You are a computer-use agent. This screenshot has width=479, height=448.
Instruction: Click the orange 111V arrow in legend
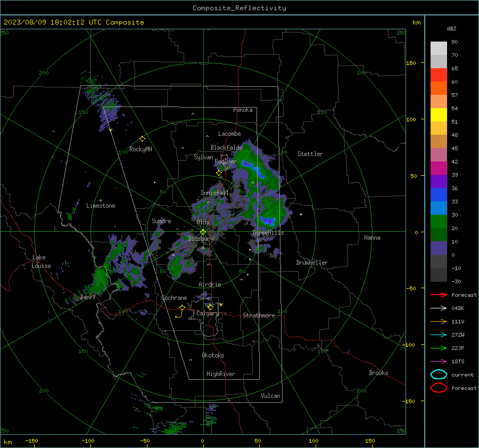coord(439,321)
